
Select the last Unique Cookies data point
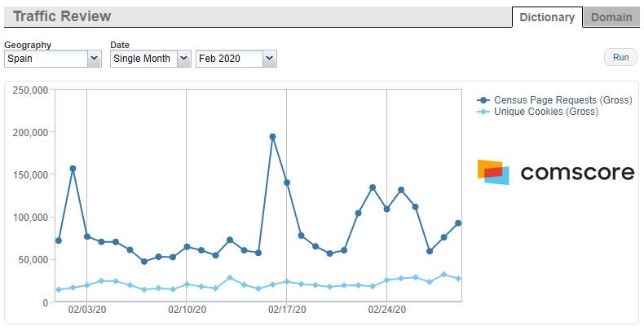(x=458, y=279)
